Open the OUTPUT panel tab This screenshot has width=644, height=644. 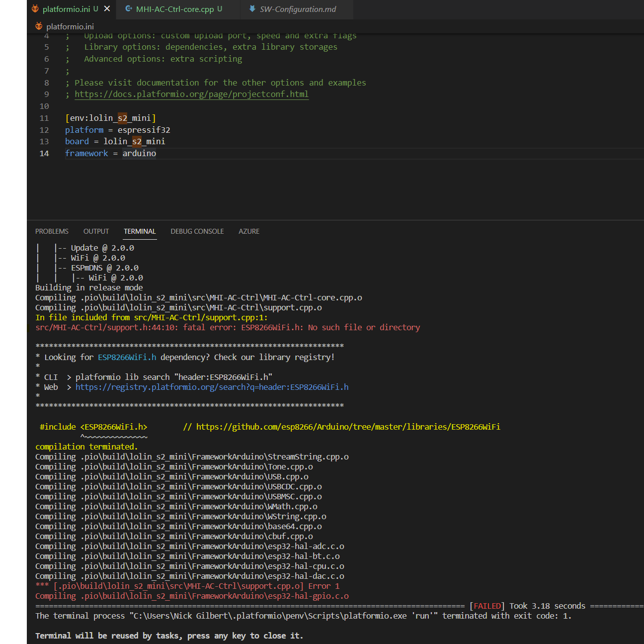pyautogui.click(x=96, y=231)
